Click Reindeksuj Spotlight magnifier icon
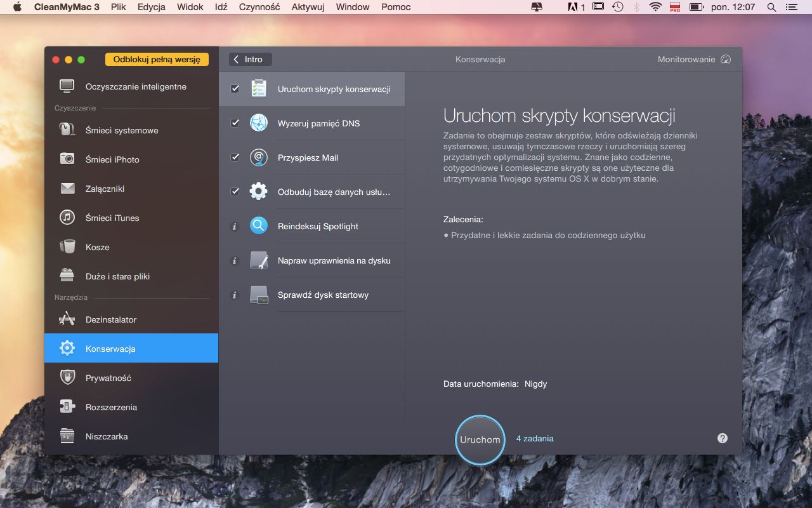The image size is (812, 508). tap(259, 226)
